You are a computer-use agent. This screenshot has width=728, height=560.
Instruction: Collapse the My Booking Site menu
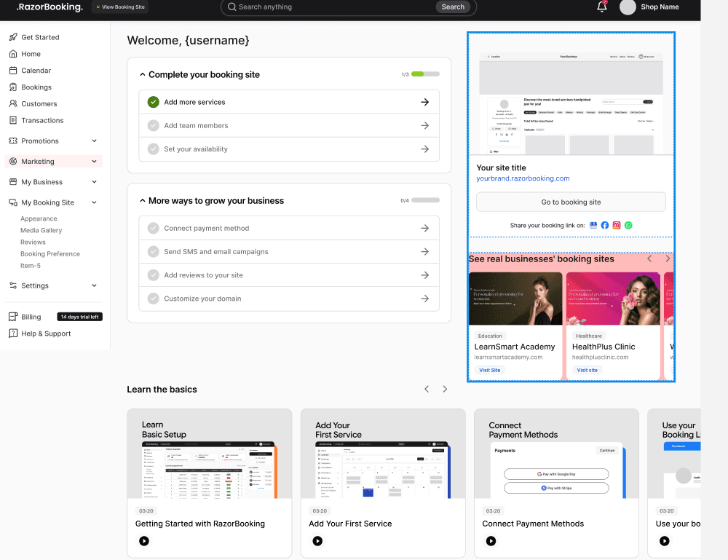coord(94,202)
